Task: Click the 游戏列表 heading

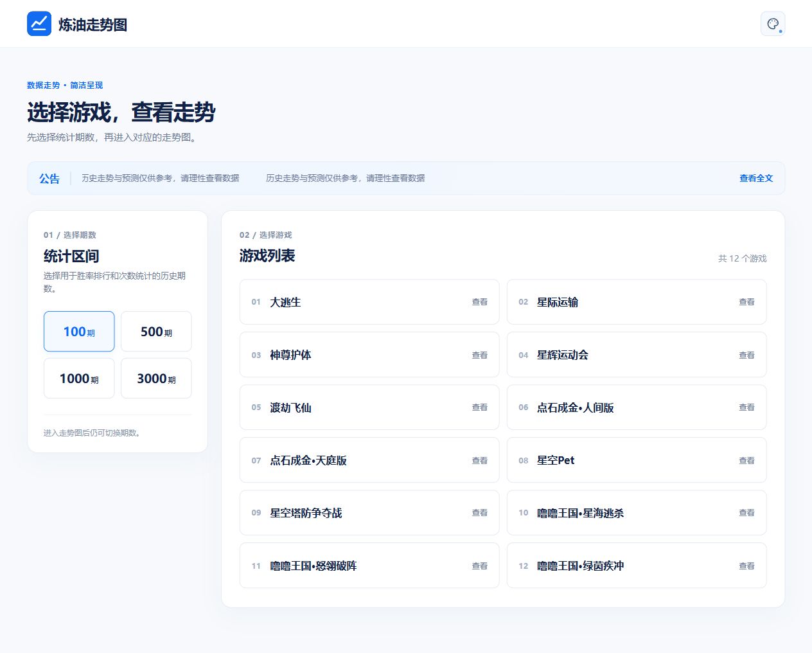Action: (267, 256)
